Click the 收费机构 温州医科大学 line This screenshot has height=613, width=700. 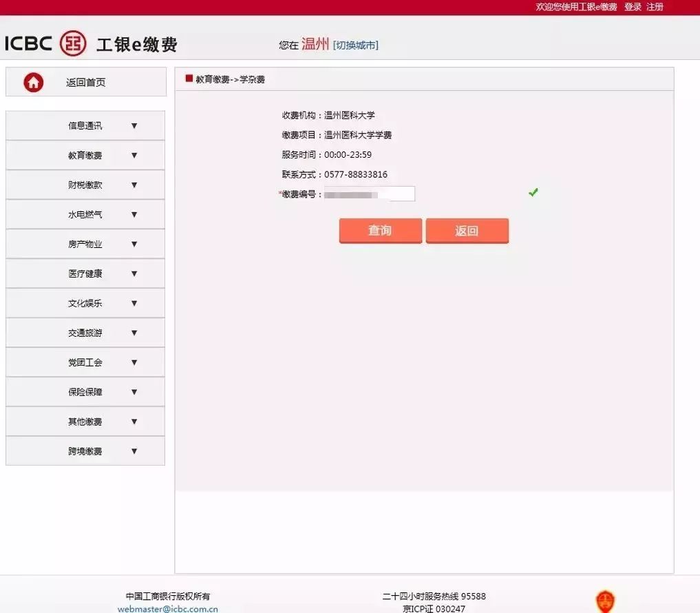tap(328, 115)
